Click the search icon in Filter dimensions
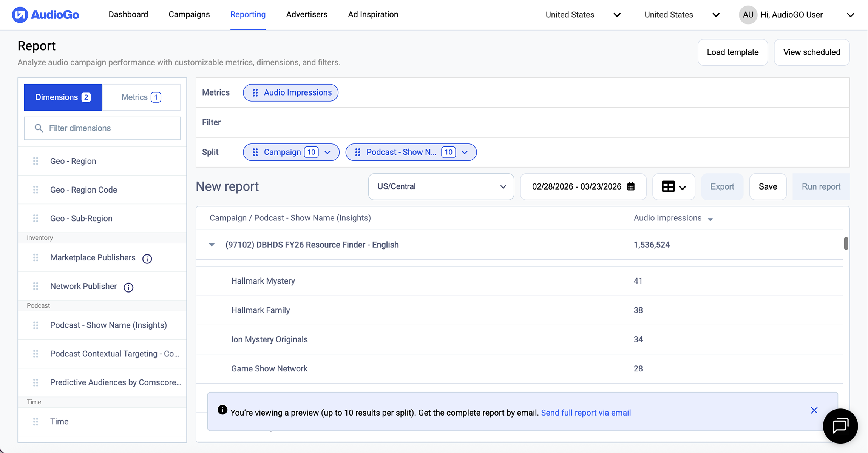The width and height of the screenshot is (868, 453). [x=39, y=128]
